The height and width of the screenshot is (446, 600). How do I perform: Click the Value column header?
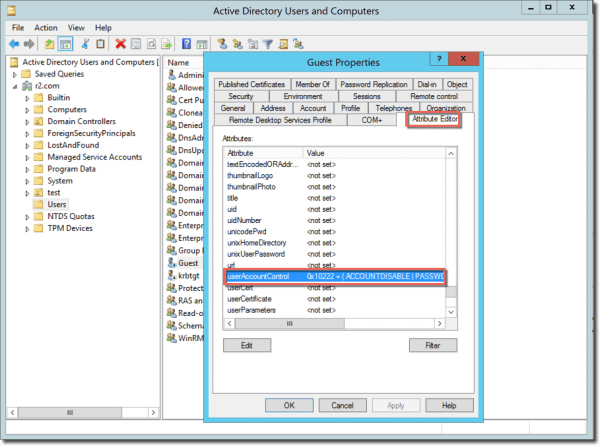point(374,153)
